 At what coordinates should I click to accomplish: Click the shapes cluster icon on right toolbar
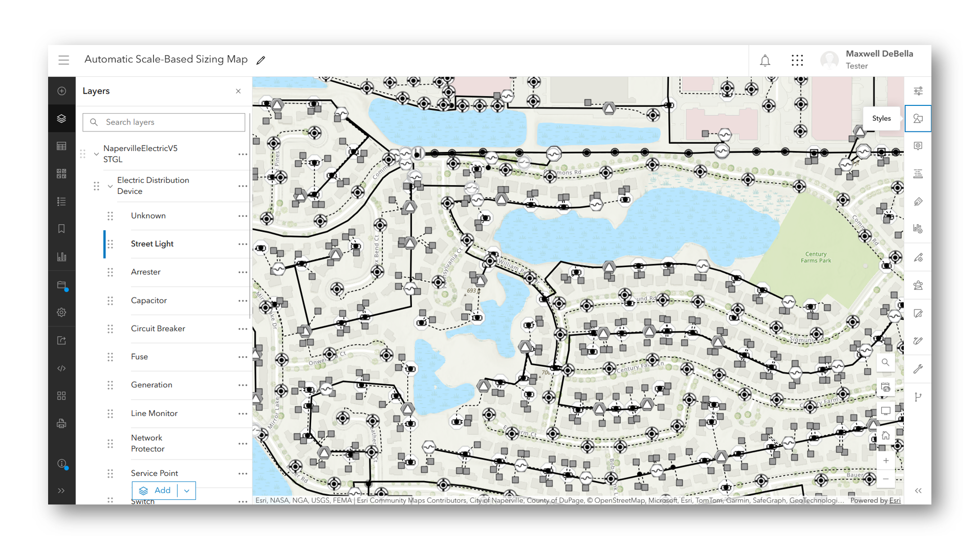pos(918,286)
